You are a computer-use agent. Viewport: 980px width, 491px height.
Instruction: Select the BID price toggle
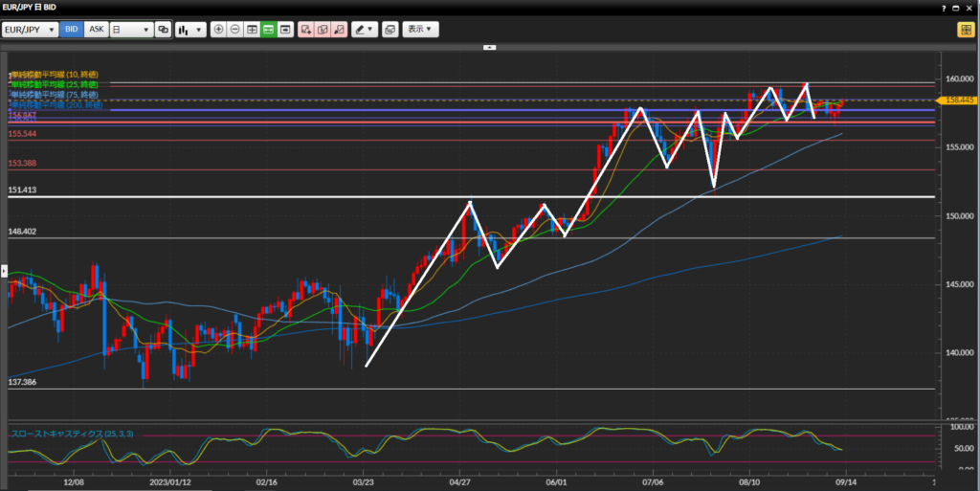coord(72,30)
